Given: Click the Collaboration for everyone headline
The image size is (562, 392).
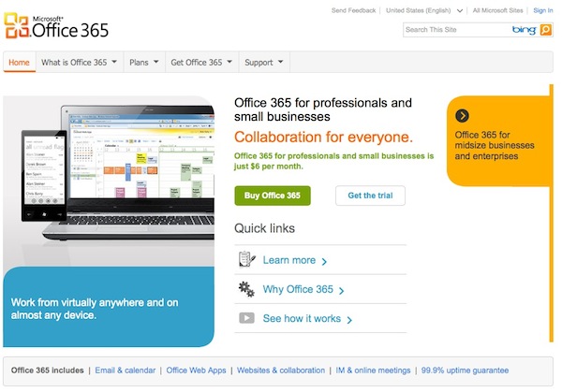Looking at the screenshot, I should (323, 138).
